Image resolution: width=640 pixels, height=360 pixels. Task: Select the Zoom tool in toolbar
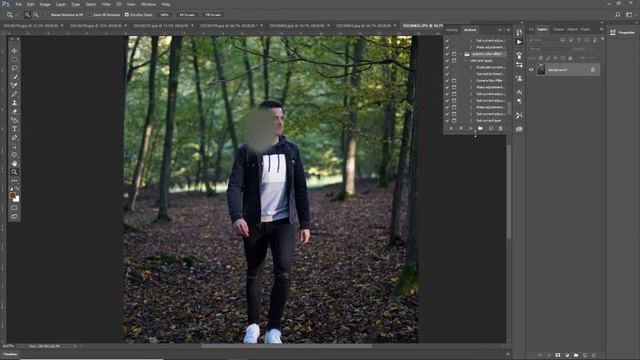[14, 172]
